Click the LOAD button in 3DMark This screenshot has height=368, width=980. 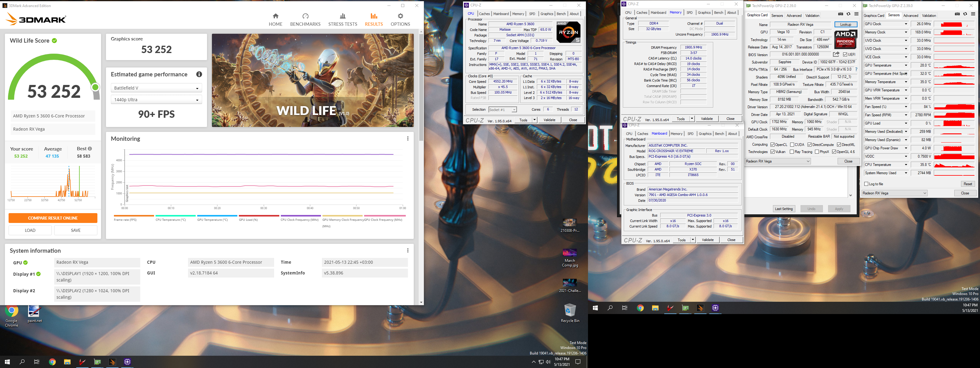(x=30, y=230)
